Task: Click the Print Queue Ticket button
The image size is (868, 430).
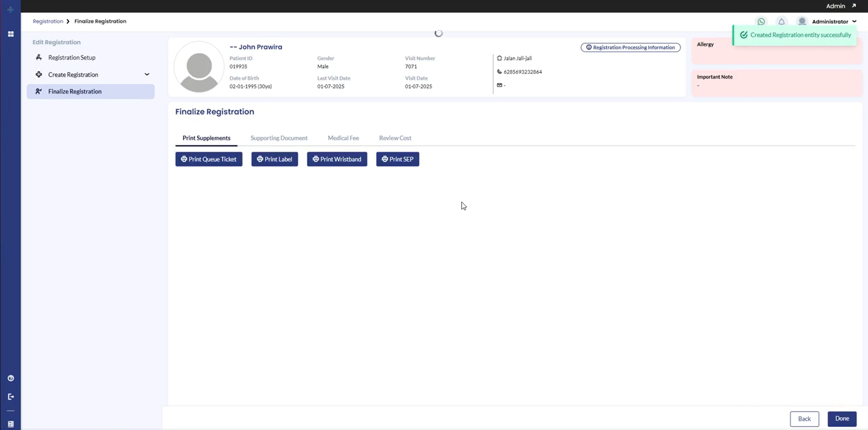Action: coord(209,159)
